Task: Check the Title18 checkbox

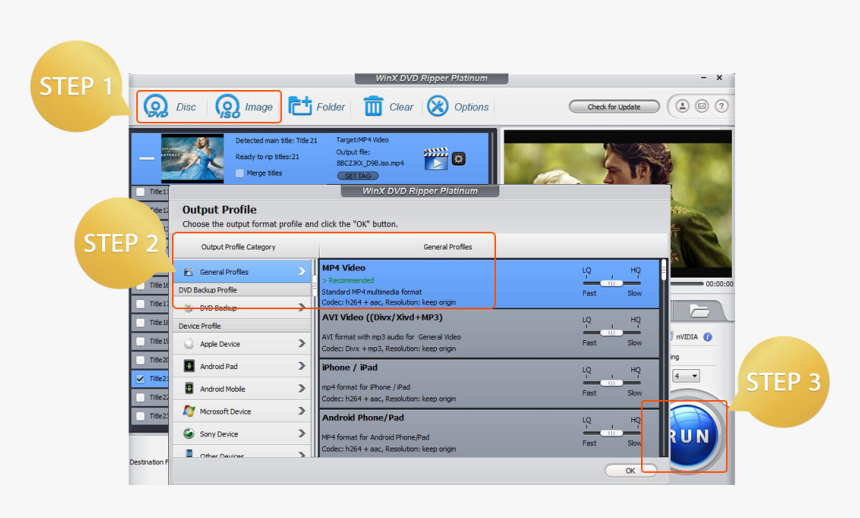Action: pyautogui.click(x=140, y=323)
